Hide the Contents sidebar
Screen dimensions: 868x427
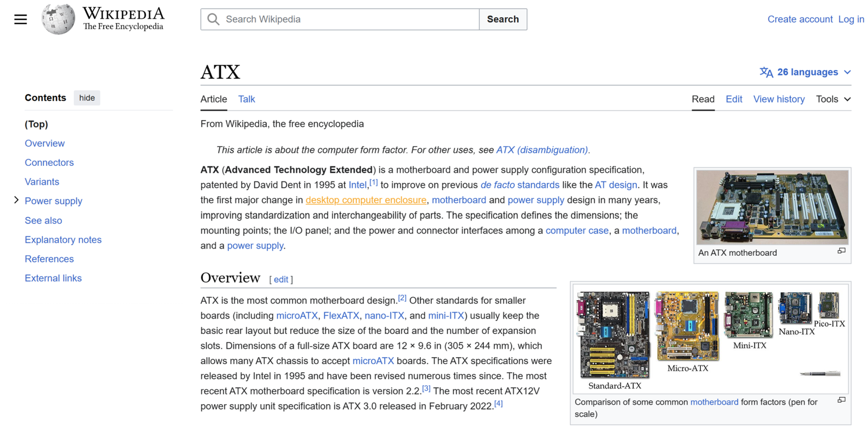[87, 98]
